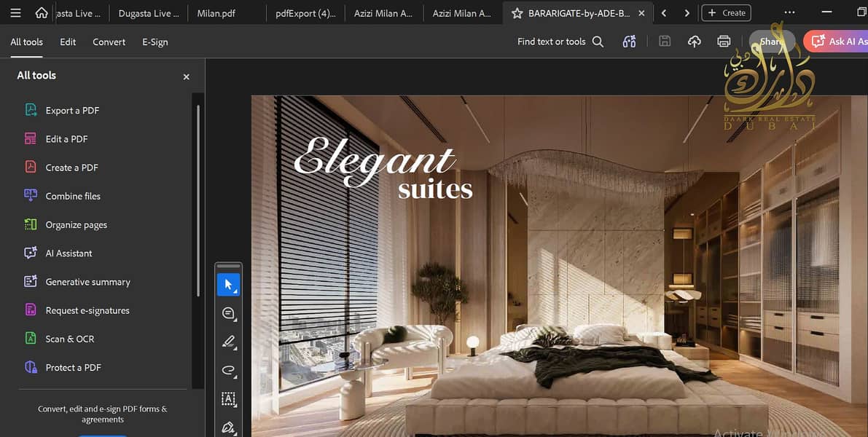The image size is (868, 437).
Task: Select the pointer selection tool
Action: click(228, 283)
